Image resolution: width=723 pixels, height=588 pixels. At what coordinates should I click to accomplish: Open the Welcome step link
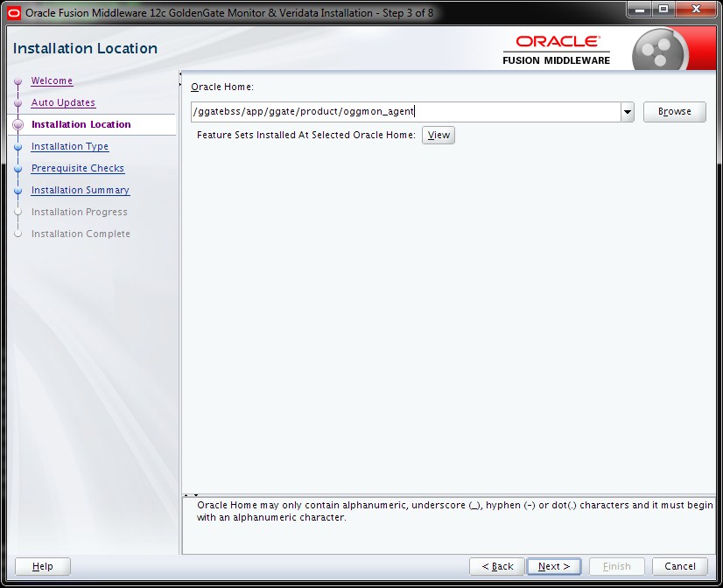(52, 80)
